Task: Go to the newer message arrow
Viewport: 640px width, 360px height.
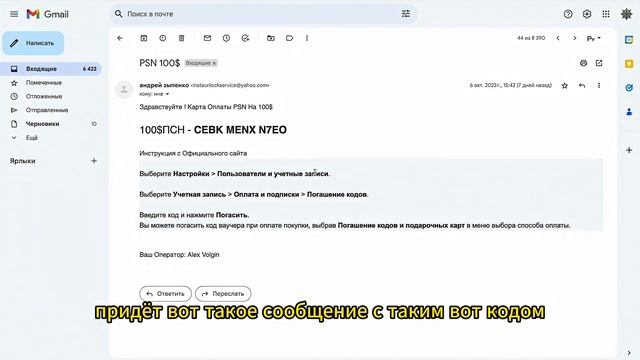Action: point(558,38)
